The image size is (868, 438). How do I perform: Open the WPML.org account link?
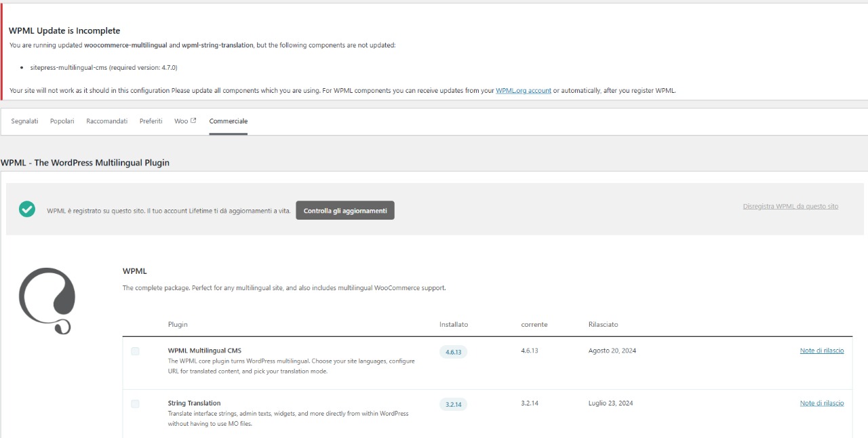coord(524,90)
